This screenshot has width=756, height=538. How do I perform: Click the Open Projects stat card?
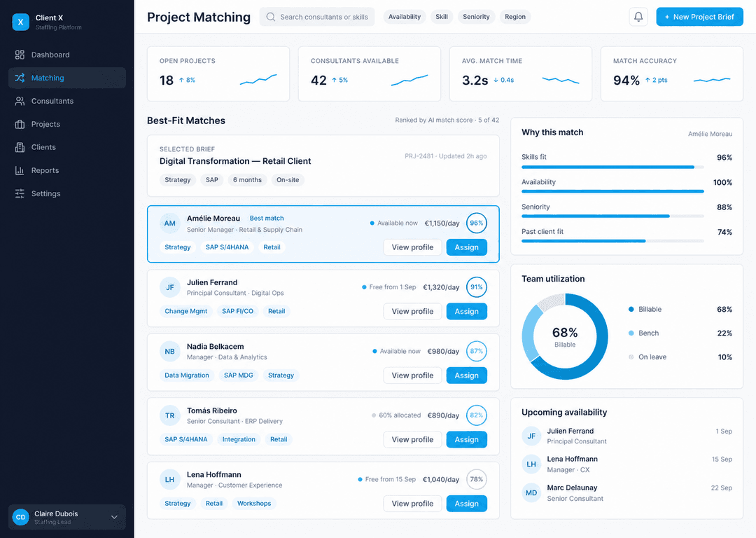click(x=218, y=74)
